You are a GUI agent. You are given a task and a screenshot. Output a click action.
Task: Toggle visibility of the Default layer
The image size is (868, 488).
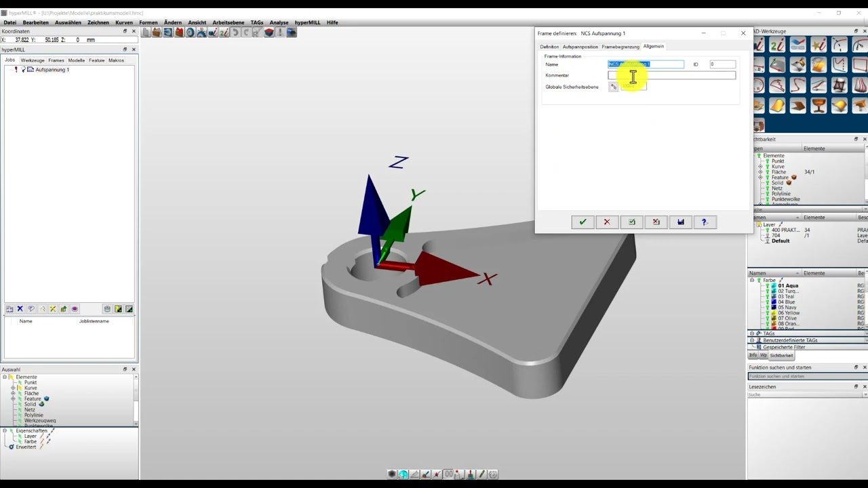768,241
